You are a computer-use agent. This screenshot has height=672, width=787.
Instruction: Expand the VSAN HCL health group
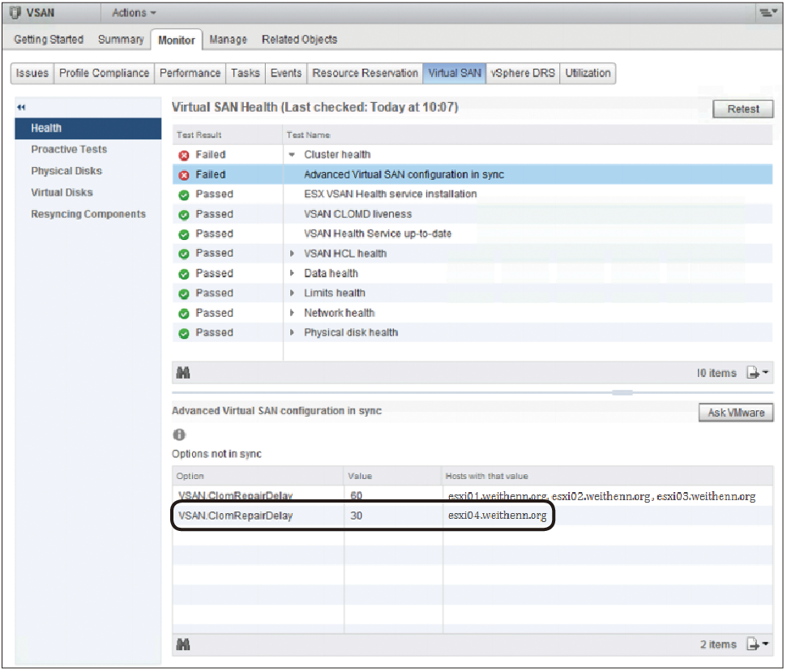pos(292,254)
